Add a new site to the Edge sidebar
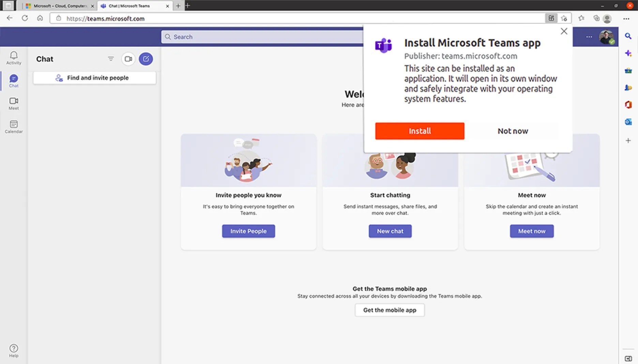This screenshot has width=638, height=364. (628, 140)
